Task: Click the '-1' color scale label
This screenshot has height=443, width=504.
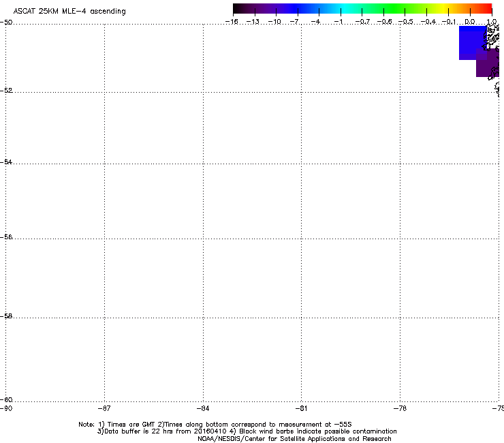Action: tap(338, 22)
